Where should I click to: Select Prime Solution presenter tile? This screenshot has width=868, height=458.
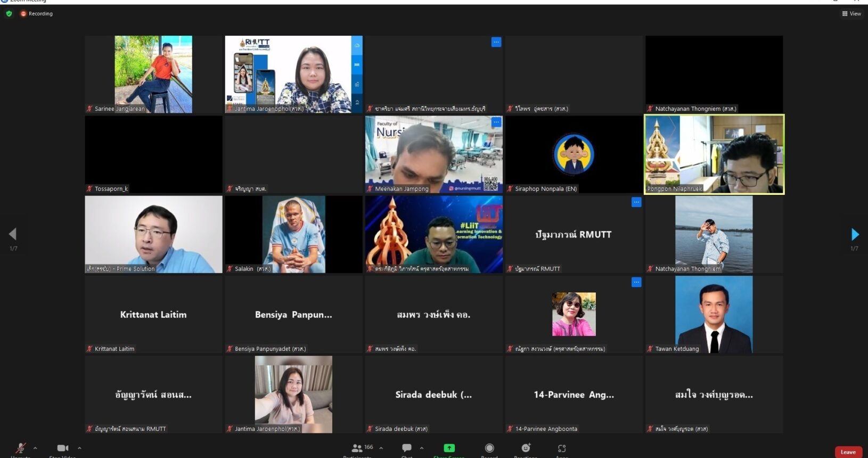(x=153, y=234)
